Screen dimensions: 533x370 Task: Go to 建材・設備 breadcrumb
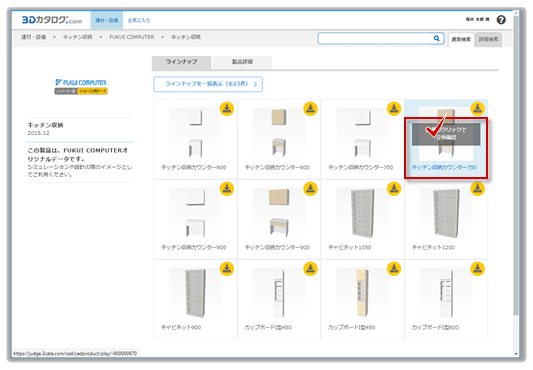coord(34,37)
